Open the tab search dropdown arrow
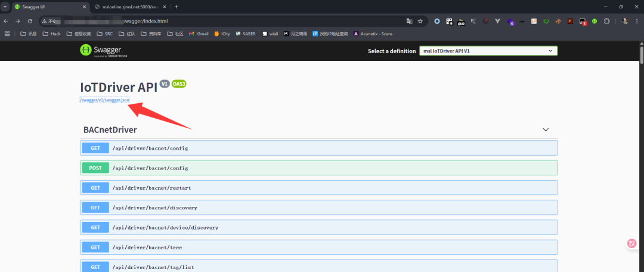644x272 pixels. pos(5,7)
